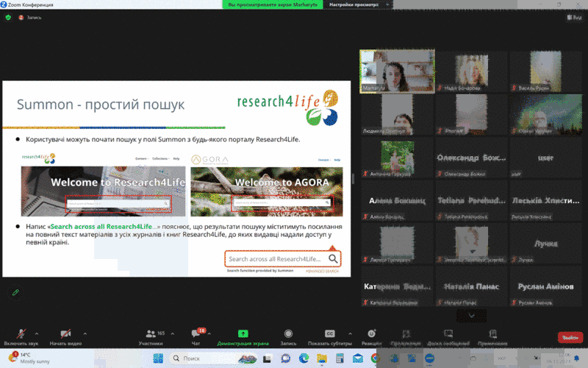Open the Вид view layout menu
This screenshot has width=588, height=368.
(x=575, y=17)
